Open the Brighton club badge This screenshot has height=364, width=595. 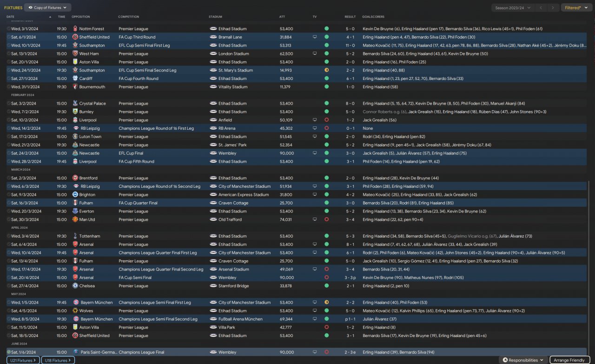(75, 195)
